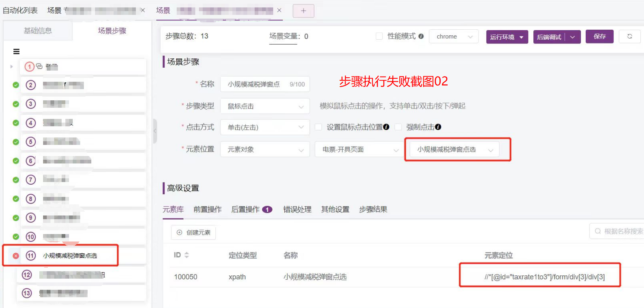The image size is (644, 308).
Task: Open the 前置操作 tab
Action: 207,210
